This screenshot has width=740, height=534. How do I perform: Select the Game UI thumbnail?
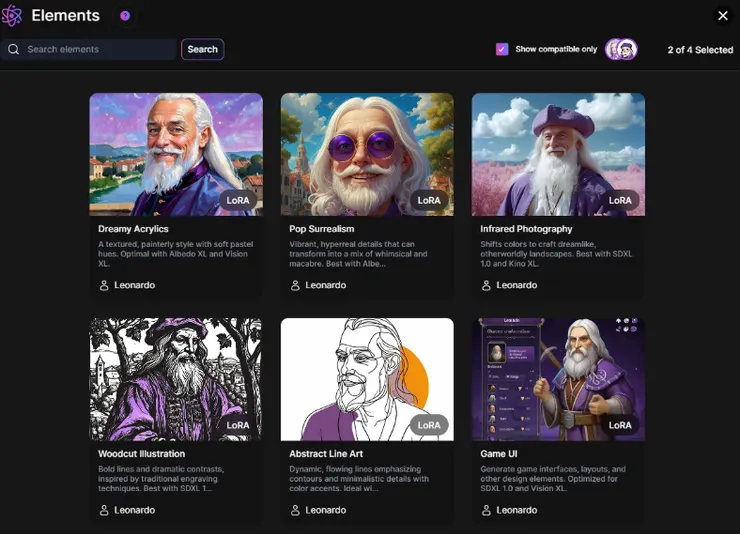558,379
